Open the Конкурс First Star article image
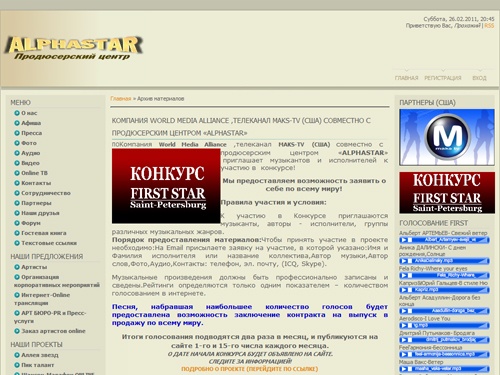Screen dimensions: 500x375 (x=166, y=186)
